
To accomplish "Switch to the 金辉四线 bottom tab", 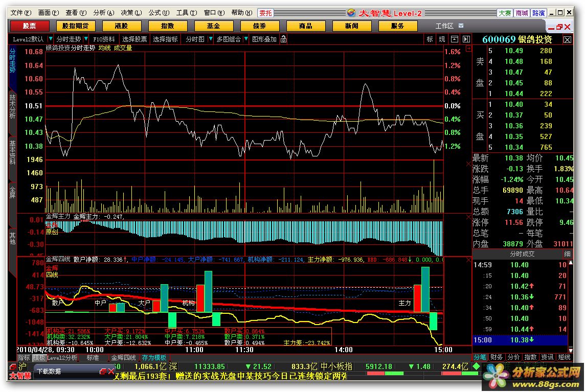I will pos(124,358).
